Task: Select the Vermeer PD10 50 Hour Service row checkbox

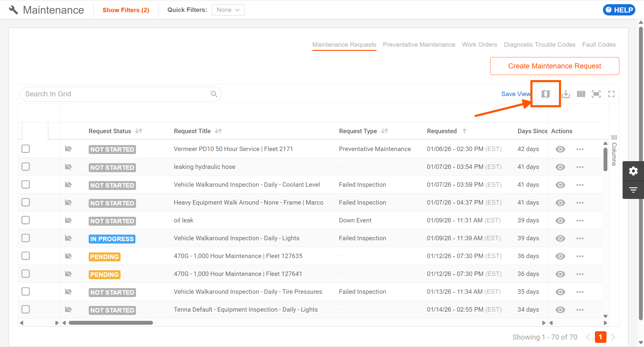Action: [26, 149]
